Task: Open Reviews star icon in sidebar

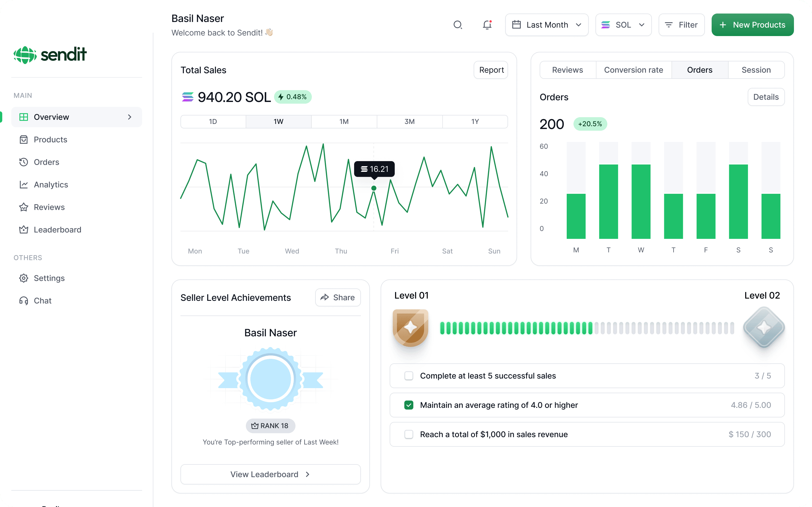Action: click(x=23, y=207)
